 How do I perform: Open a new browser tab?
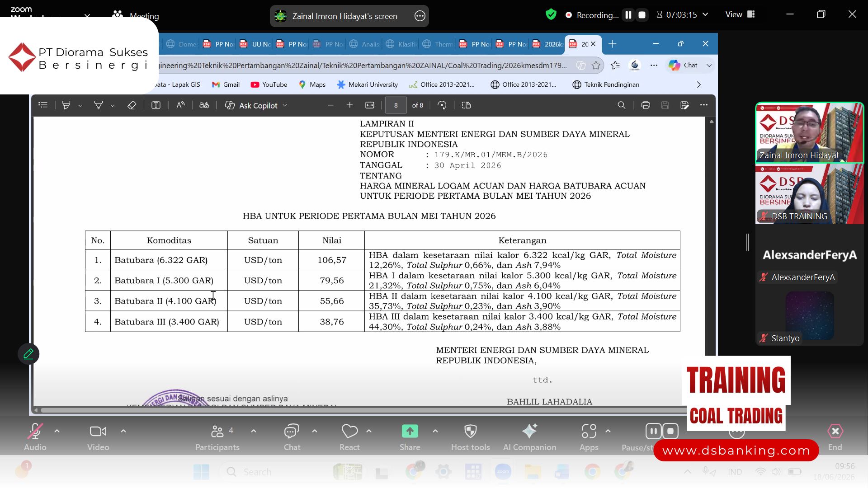coord(612,44)
